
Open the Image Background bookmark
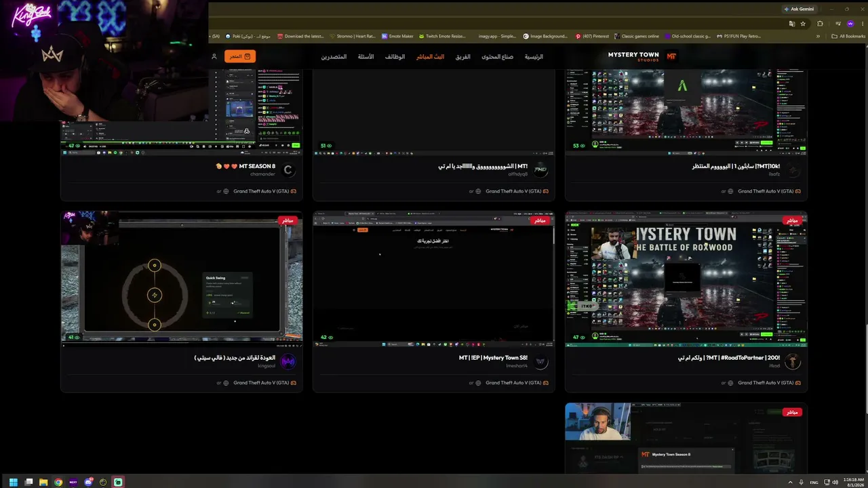coord(545,36)
